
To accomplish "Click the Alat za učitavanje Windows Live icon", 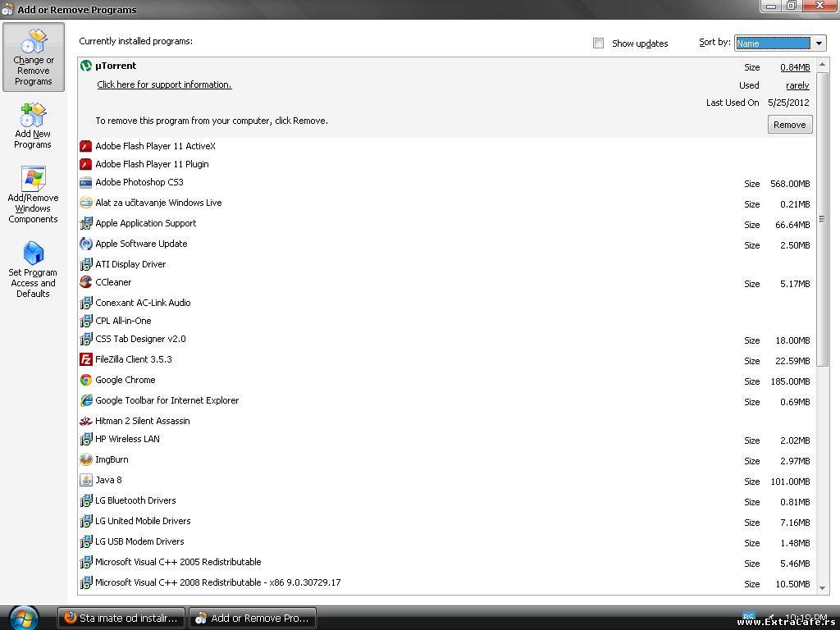I will pos(85,203).
